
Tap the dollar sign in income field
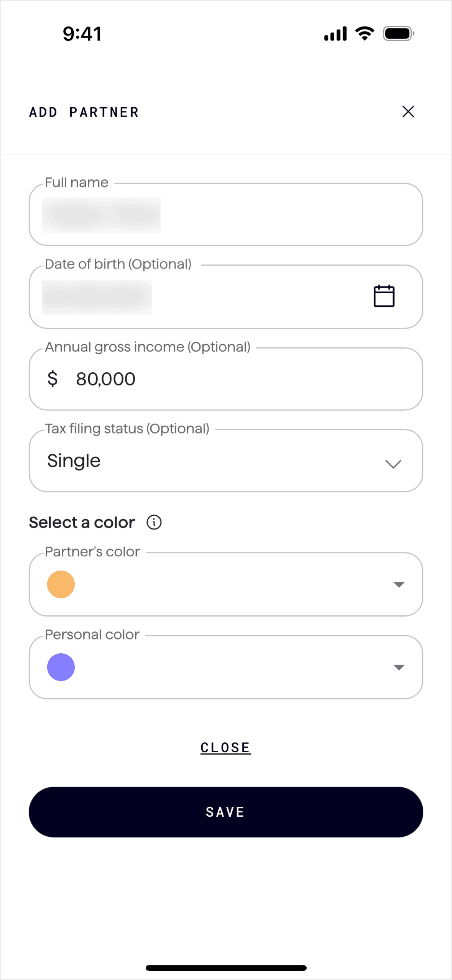53,379
